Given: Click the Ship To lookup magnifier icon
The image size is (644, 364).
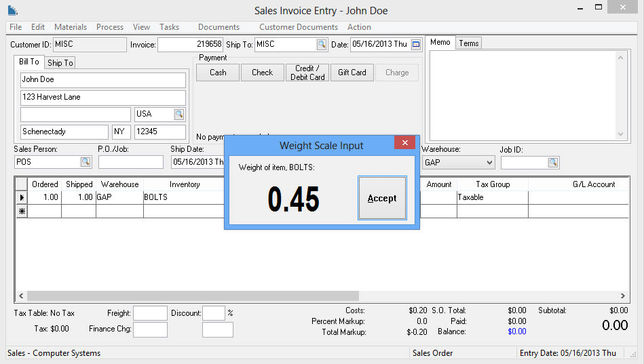Looking at the screenshot, I should (321, 45).
